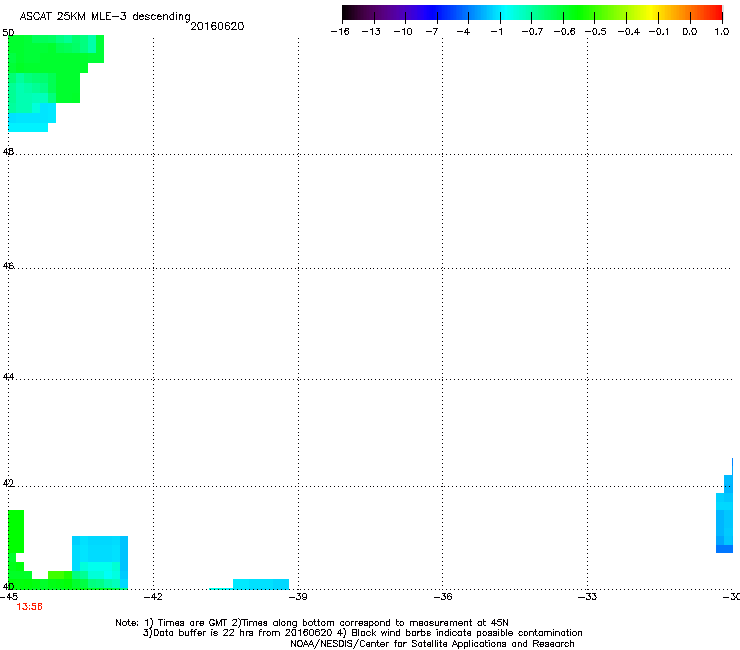Click longitude label -36

point(442,597)
